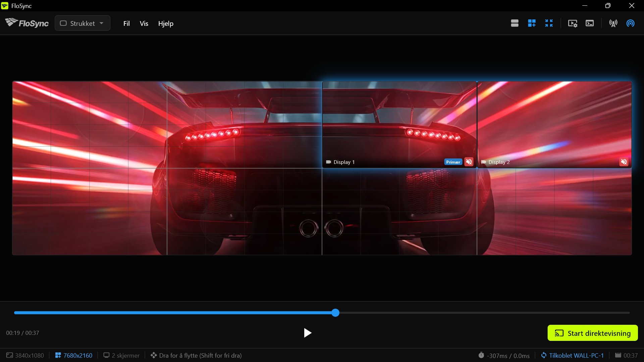644x362 pixels.
Task: Open the Vis menu
Action: [x=144, y=23]
